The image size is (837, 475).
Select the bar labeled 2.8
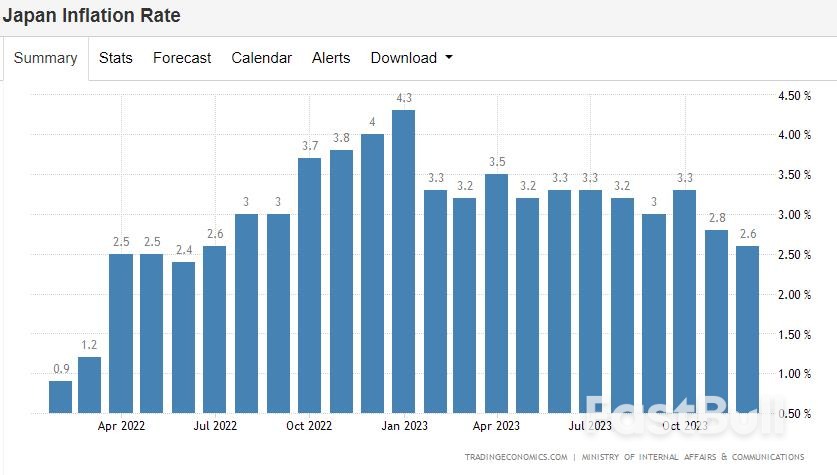tap(716, 321)
